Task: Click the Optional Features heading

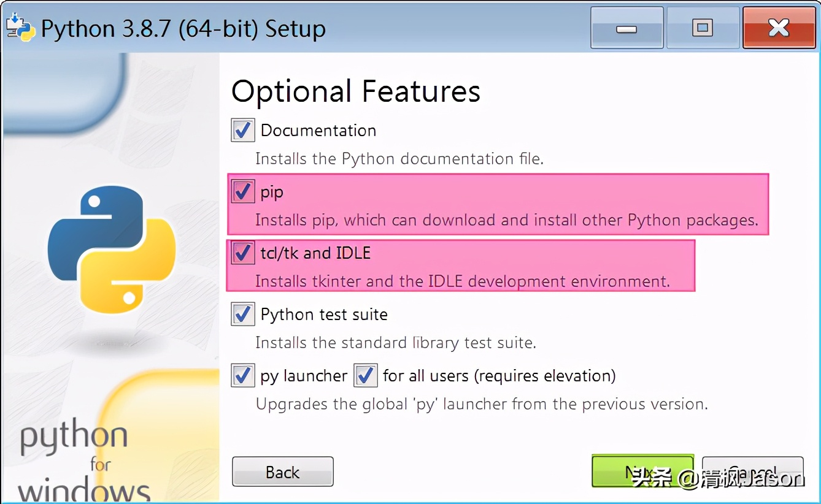Action: 356,91
